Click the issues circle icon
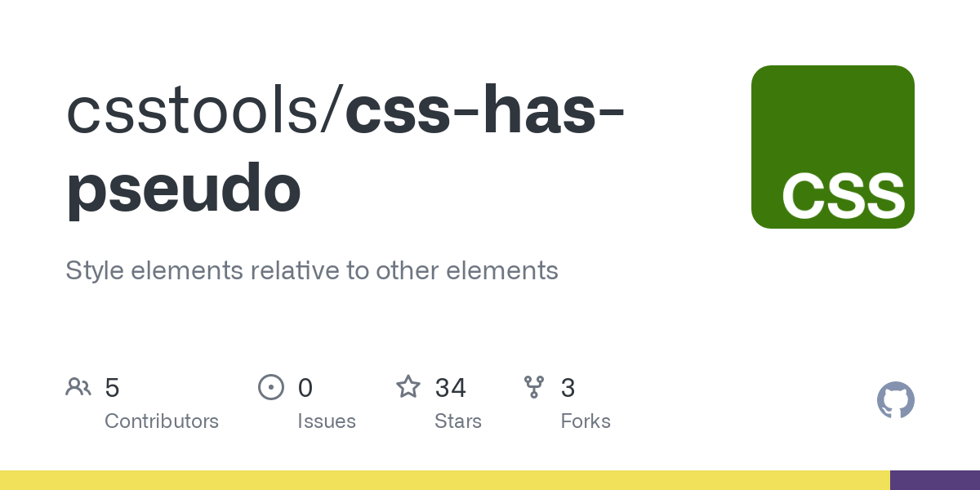 (x=271, y=387)
